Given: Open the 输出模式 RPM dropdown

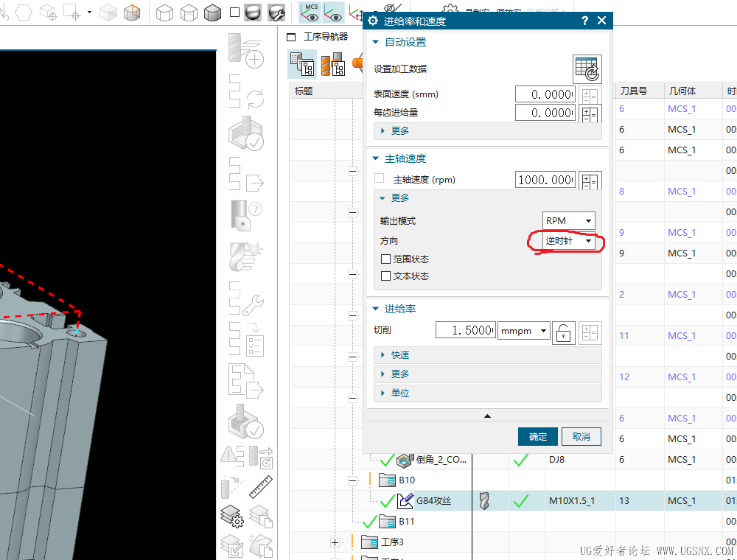Looking at the screenshot, I should [x=569, y=221].
